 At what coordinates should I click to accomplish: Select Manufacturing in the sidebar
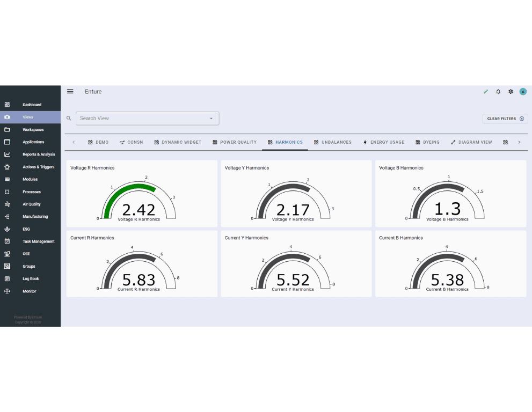[35, 217]
